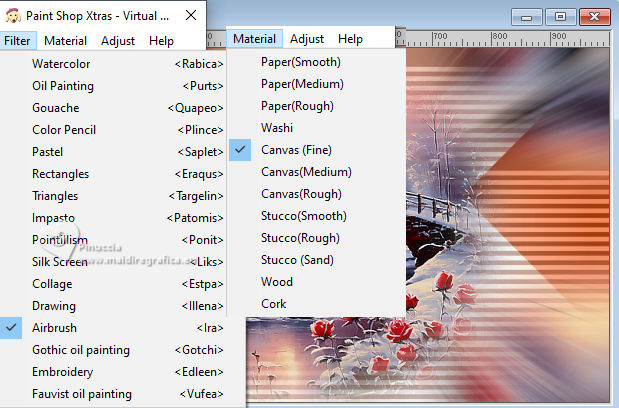
Task: Close the background image window
Action: coord(595,17)
